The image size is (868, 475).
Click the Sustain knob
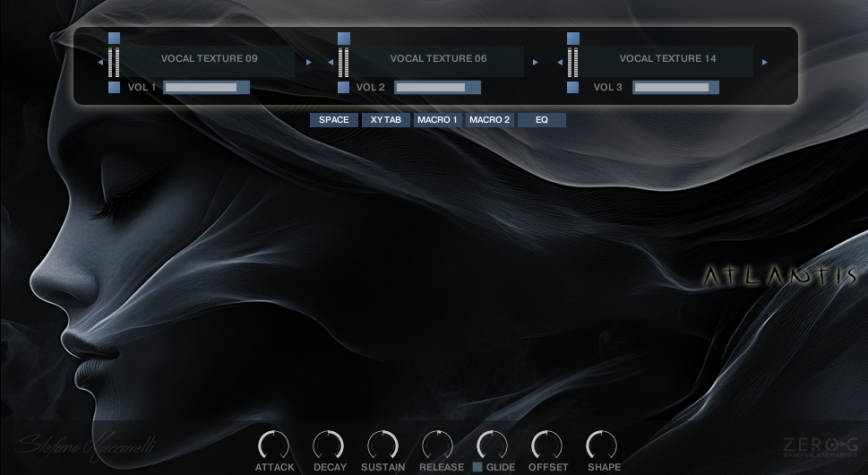382,445
